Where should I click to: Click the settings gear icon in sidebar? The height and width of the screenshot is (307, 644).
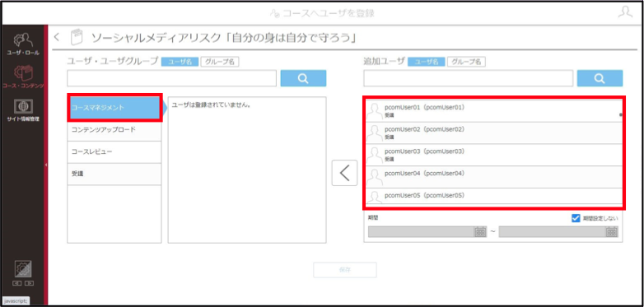pyautogui.click(x=23, y=269)
